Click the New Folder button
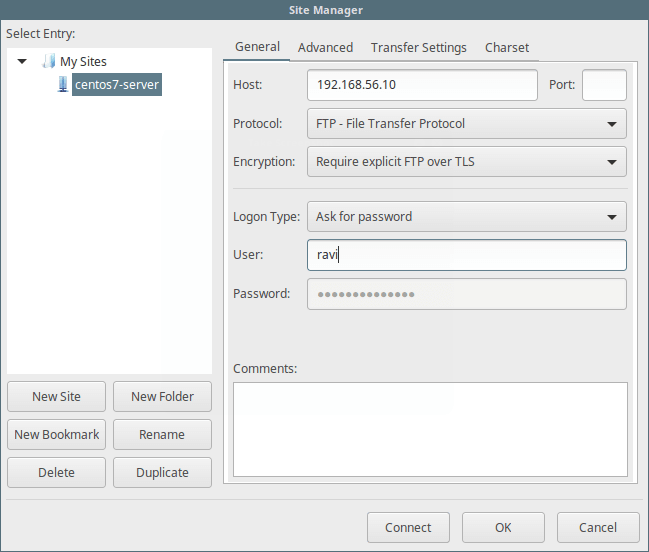 pyautogui.click(x=162, y=396)
